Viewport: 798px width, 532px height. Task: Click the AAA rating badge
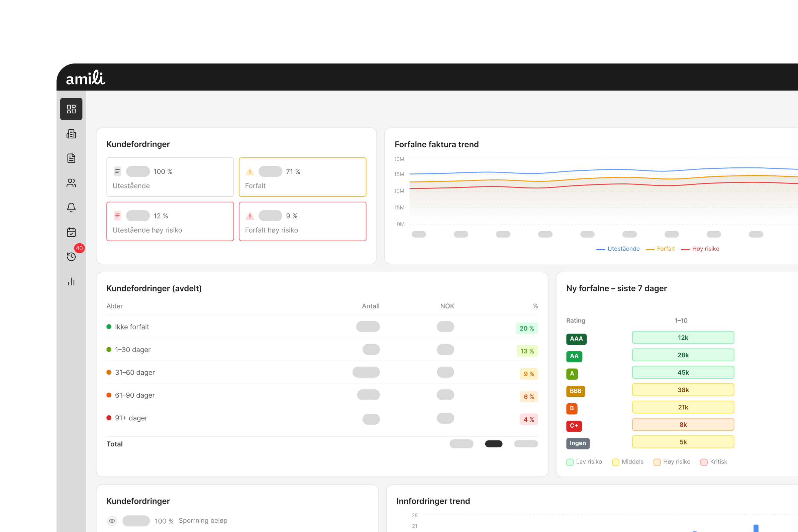click(x=576, y=339)
